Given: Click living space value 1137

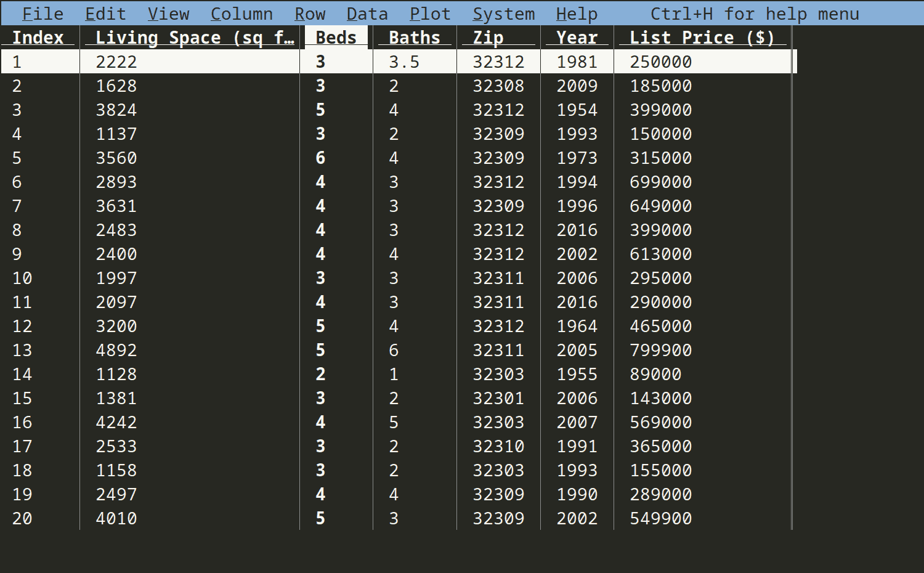Looking at the screenshot, I should [x=116, y=134].
